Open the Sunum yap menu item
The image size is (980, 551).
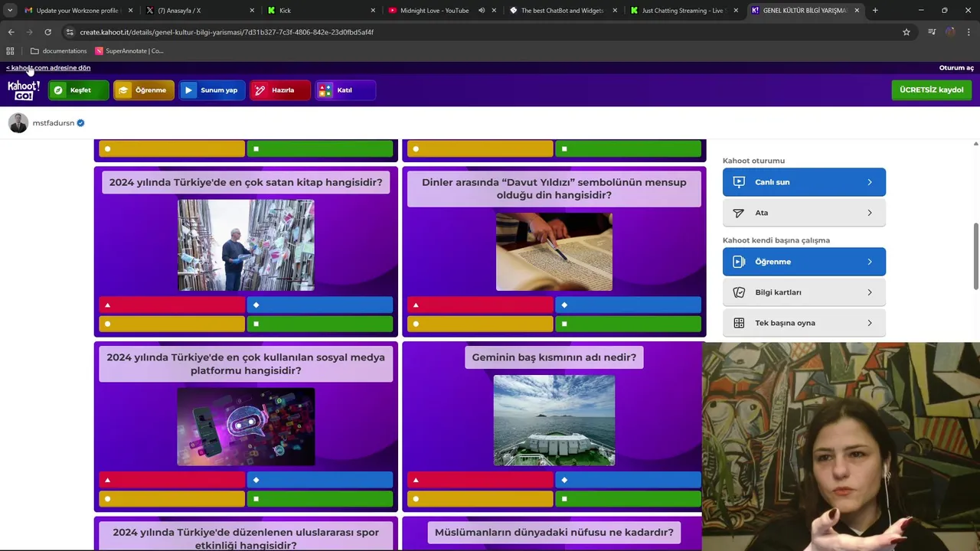[212, 90]
